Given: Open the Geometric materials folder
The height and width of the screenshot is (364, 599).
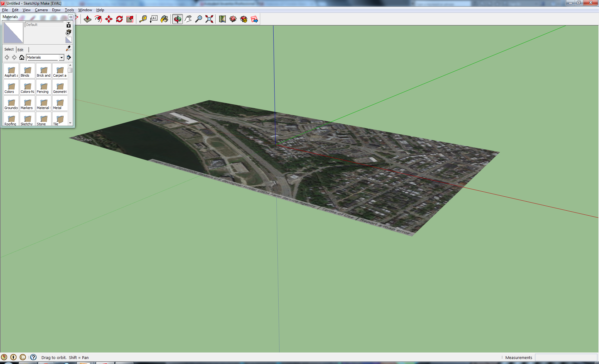Looking at the screenshot, I should (60, 87).
